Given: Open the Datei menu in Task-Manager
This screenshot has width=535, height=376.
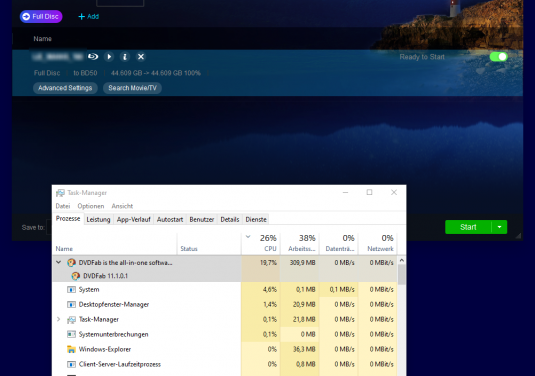Looking at the screenshot, I should click(63, 206).
